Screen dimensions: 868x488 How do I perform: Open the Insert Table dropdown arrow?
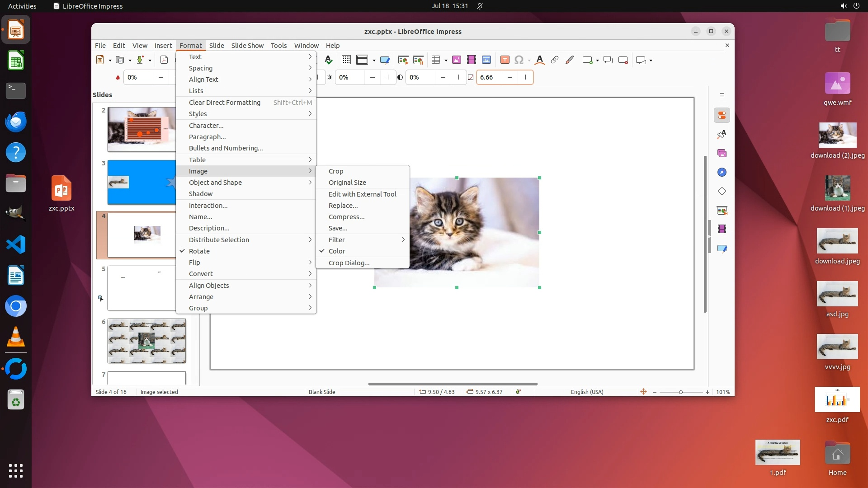[x=446, y=61]
